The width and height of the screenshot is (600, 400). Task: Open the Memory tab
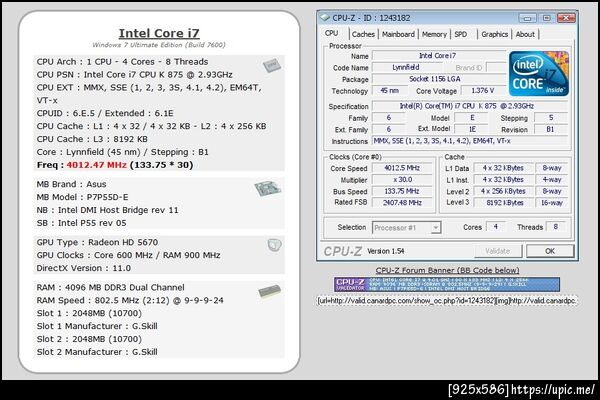[434, 34]
